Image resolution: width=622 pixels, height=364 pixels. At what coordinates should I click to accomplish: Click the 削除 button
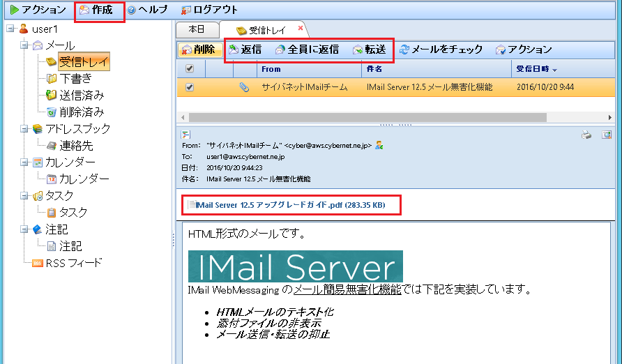[199, 50]
